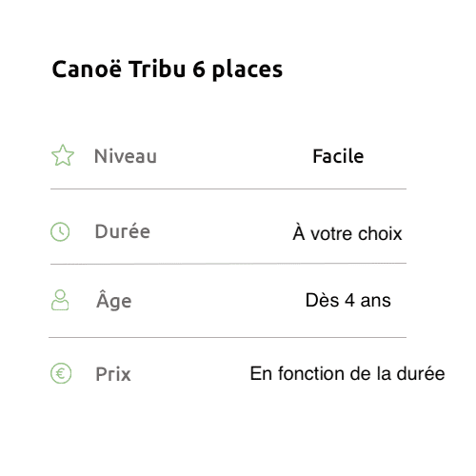Viewport: 476px width, 476px height.
Task: Click the Facile difficulty value
Action: point(338,156)
